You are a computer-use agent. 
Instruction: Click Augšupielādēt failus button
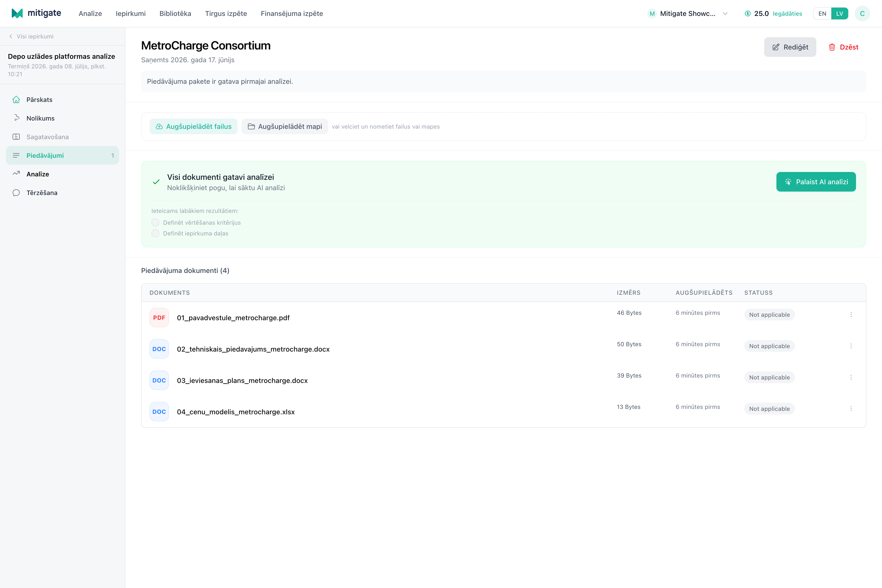(194, 126)
